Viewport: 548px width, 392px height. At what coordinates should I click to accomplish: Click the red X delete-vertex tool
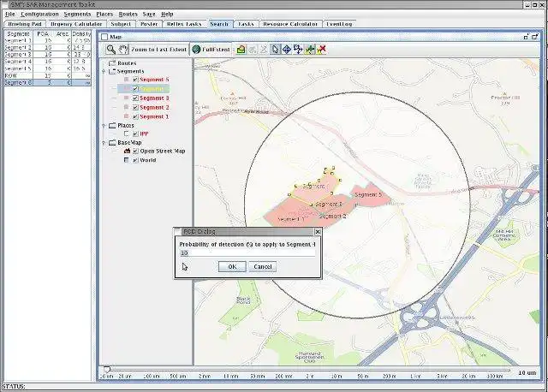tap(322, 50)
